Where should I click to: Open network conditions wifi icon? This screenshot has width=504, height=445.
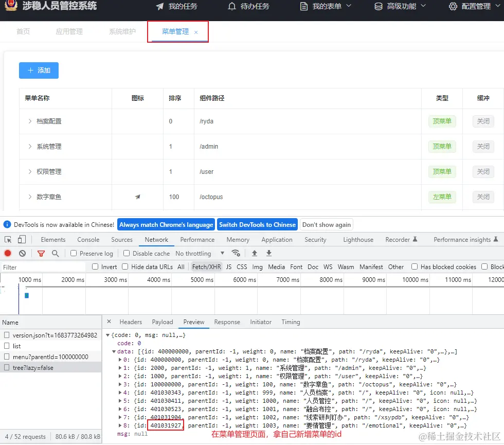point(236,253)
